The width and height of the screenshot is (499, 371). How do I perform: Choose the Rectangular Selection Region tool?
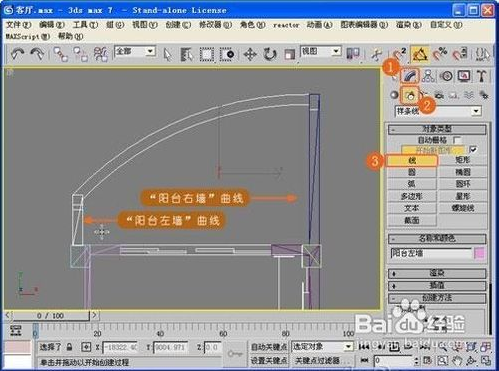pos(207,54)
